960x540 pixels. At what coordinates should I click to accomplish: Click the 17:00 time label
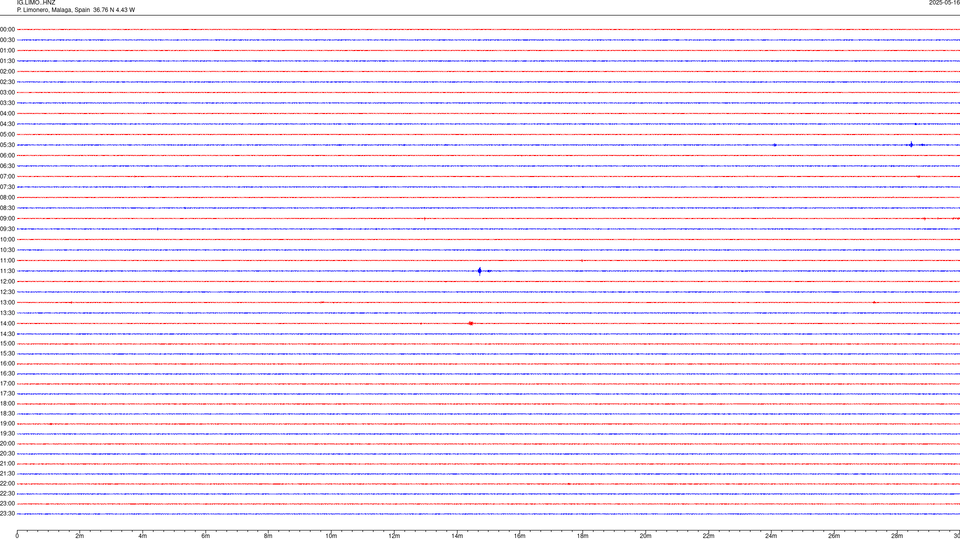[x=7, y=384]
